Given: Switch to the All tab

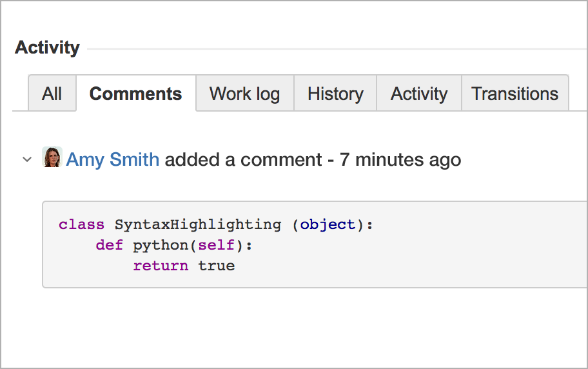Looking at the screenshot, I should [x=52, y=94].
